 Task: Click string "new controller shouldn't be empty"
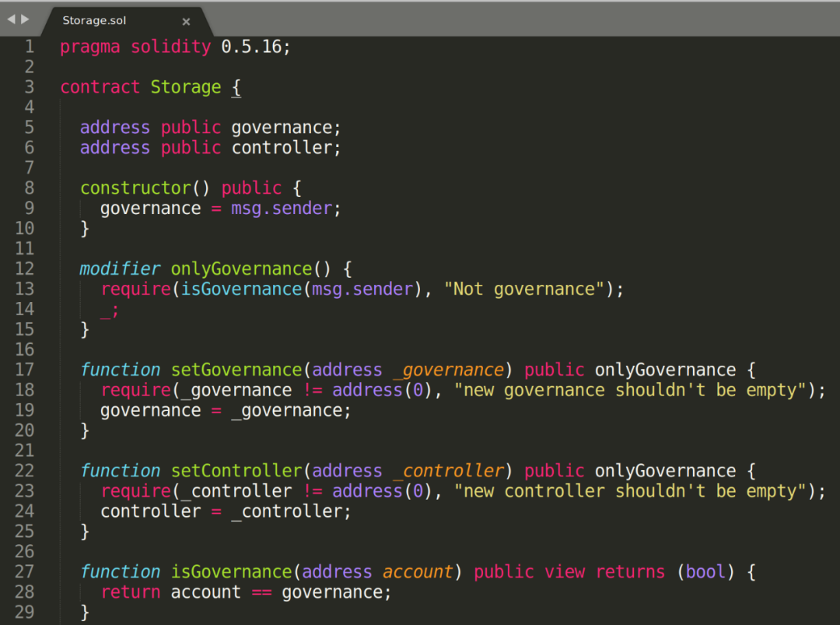pos(630,491)
